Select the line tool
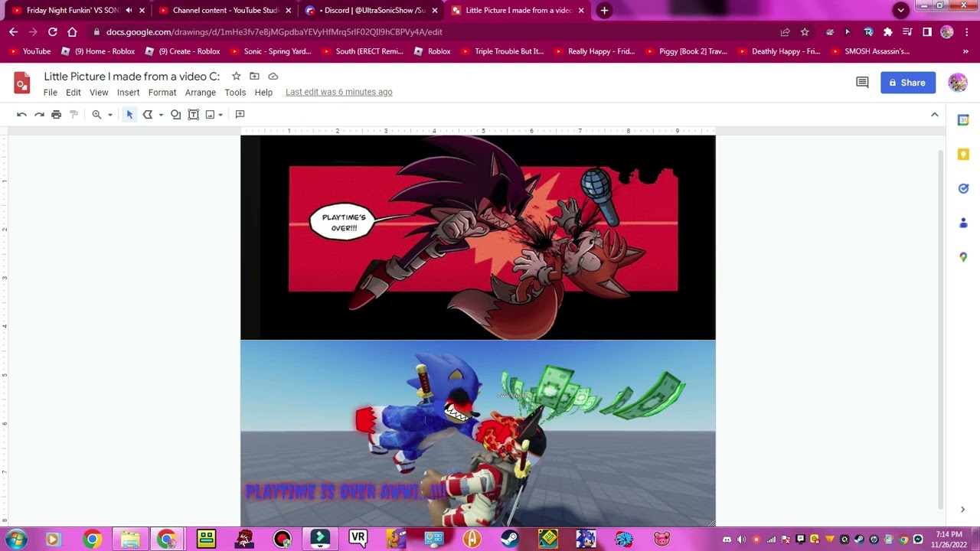 [148, 115]
